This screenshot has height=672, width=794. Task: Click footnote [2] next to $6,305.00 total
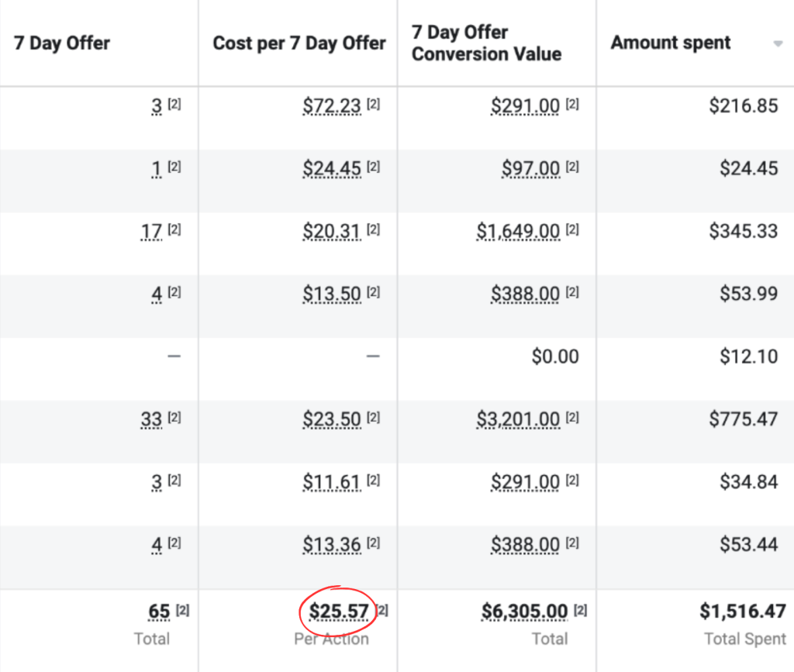pos(581,611)
